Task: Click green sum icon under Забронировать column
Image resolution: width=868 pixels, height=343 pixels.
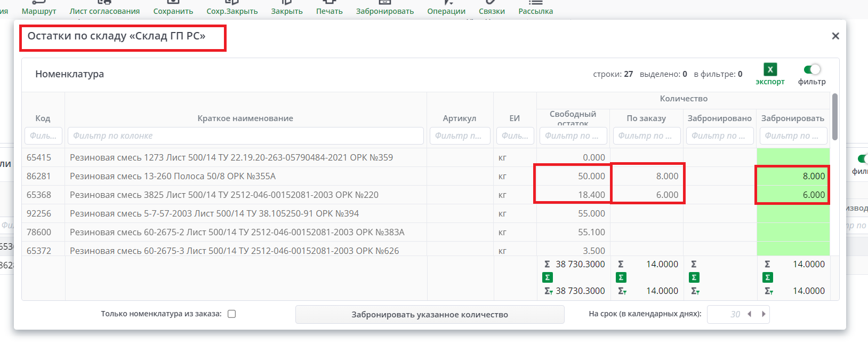Action: point(767,277)
